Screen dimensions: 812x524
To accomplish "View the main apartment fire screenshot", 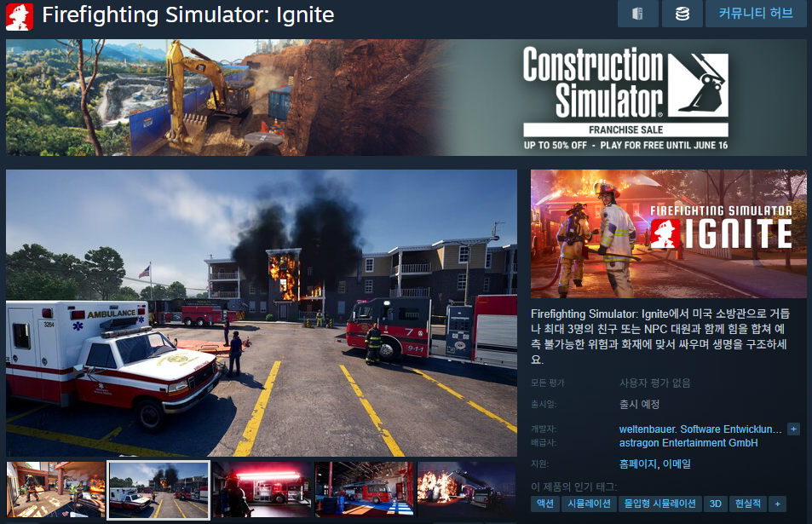I will [262, 313].
